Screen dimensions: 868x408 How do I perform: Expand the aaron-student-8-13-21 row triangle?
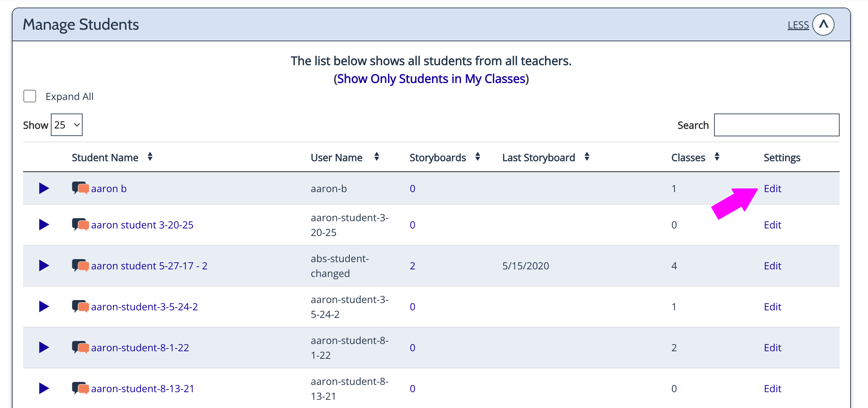pyautogui.click(x=44, y=389)
